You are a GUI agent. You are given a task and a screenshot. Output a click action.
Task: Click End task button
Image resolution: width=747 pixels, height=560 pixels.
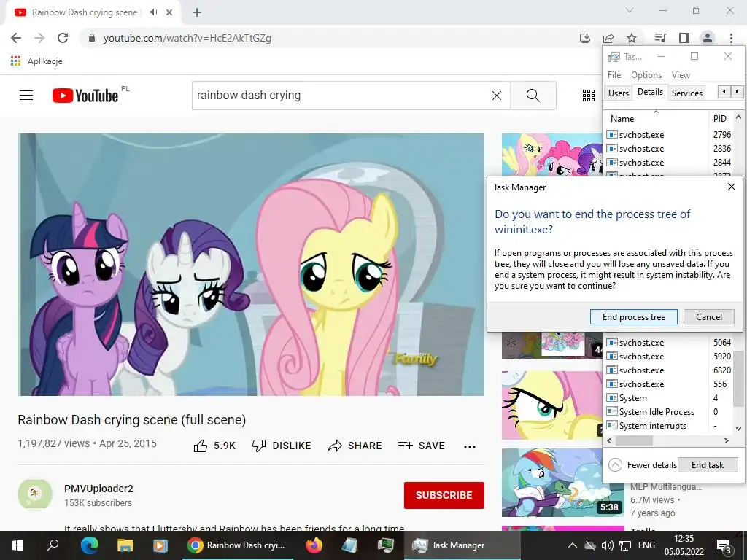point(708,464)
